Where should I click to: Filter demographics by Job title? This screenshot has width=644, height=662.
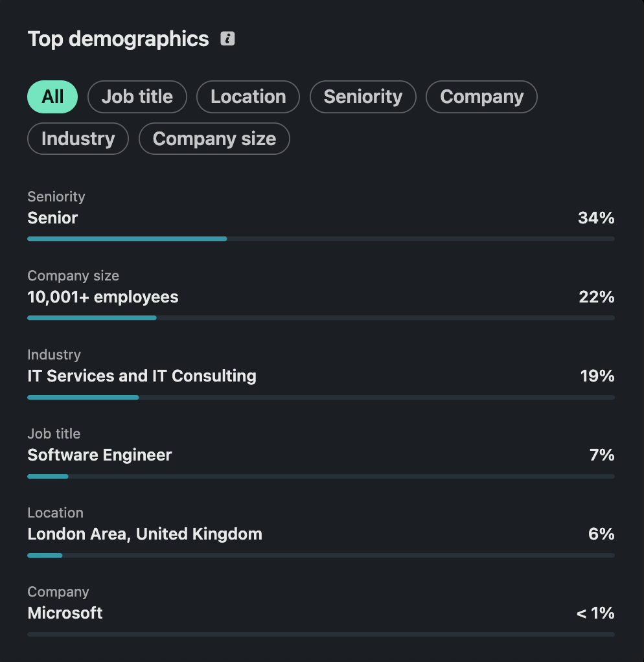point(137,97)
